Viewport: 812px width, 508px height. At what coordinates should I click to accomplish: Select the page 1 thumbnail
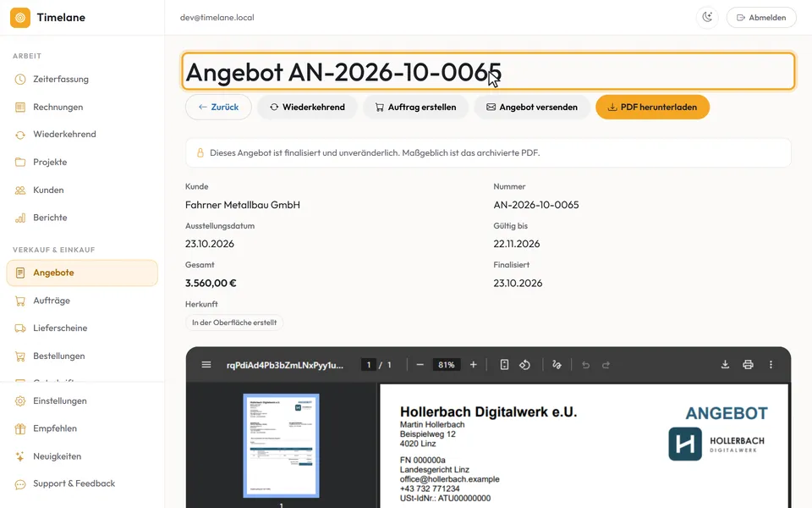click(281, 445)
